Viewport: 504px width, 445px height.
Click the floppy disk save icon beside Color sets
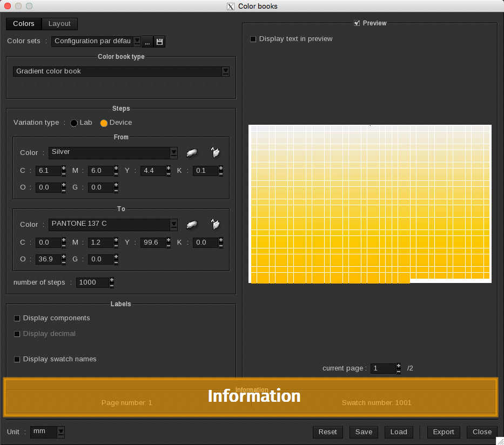159,42
